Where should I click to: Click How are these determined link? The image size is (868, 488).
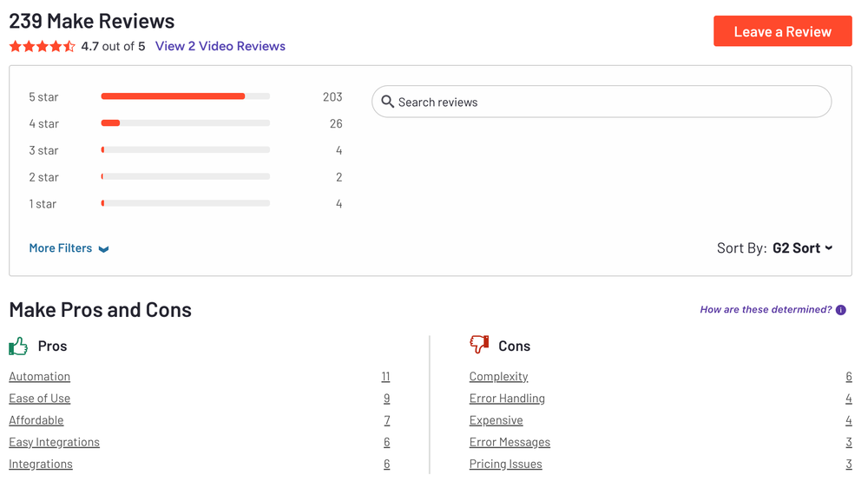click(x=766, y=310)
